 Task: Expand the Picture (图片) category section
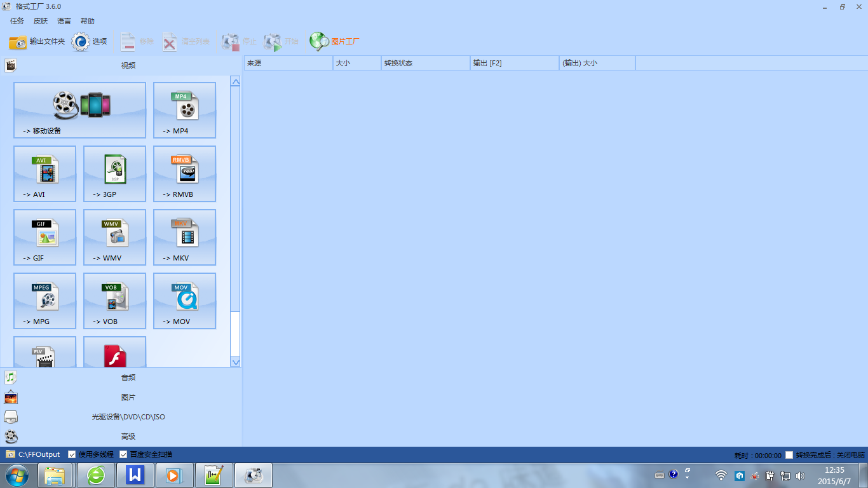(128, 397)
